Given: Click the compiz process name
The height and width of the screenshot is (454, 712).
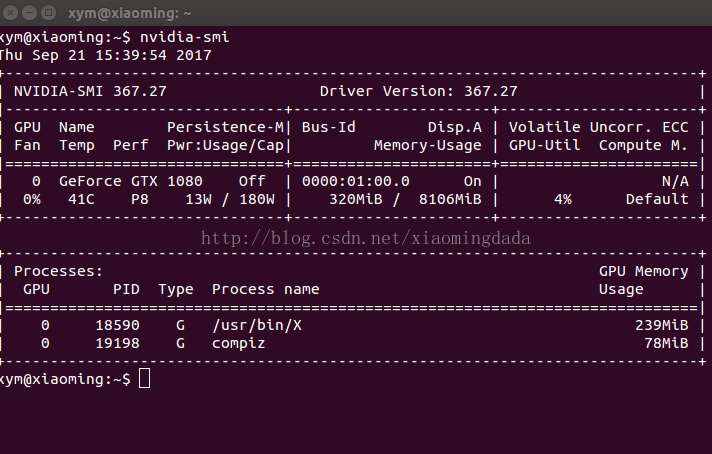Looking at the screenshot, I should coord(238,344).
